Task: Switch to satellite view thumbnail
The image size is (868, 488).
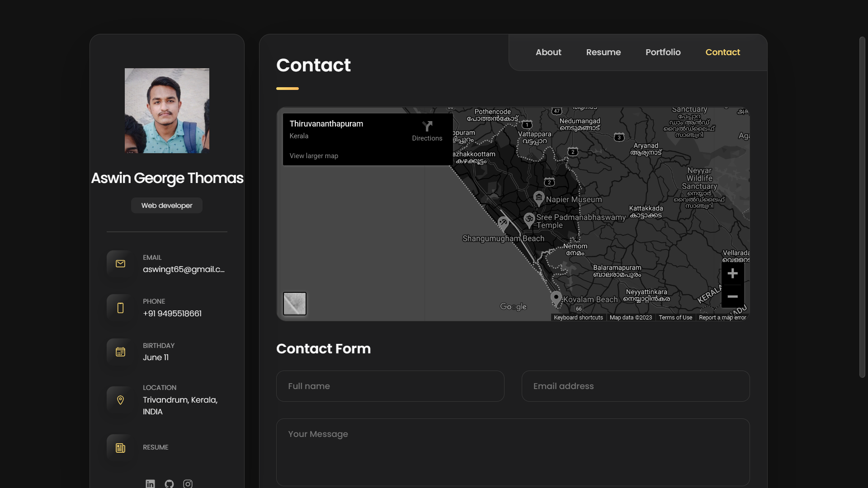Action: tap(295, 304)
